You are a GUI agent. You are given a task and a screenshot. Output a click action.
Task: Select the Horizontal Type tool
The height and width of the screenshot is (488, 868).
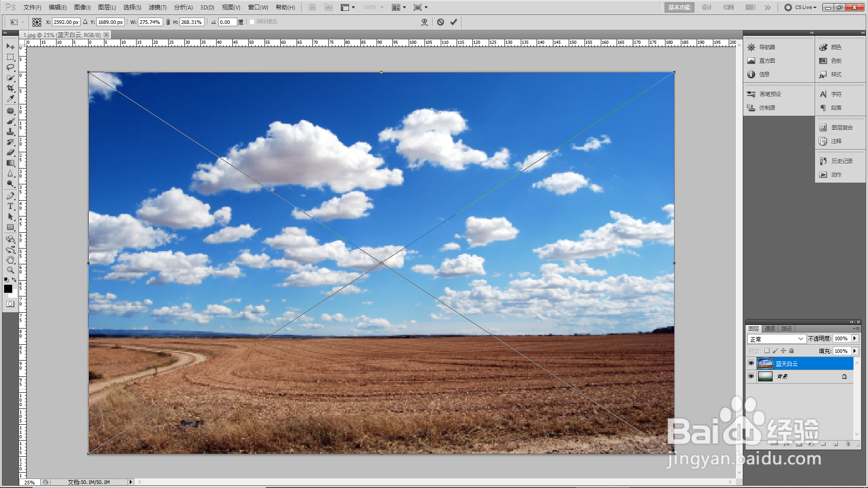tap(10, 206)
